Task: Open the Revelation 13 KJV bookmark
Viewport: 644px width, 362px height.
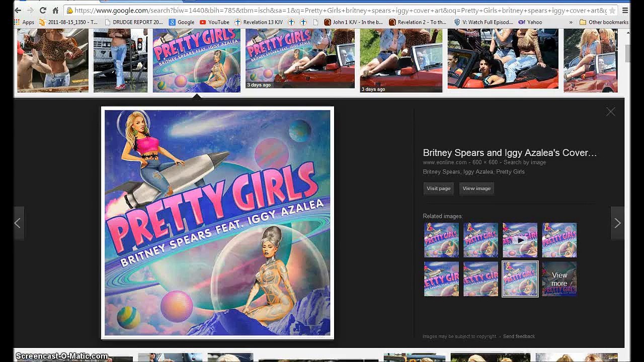Action: (258, 22)
